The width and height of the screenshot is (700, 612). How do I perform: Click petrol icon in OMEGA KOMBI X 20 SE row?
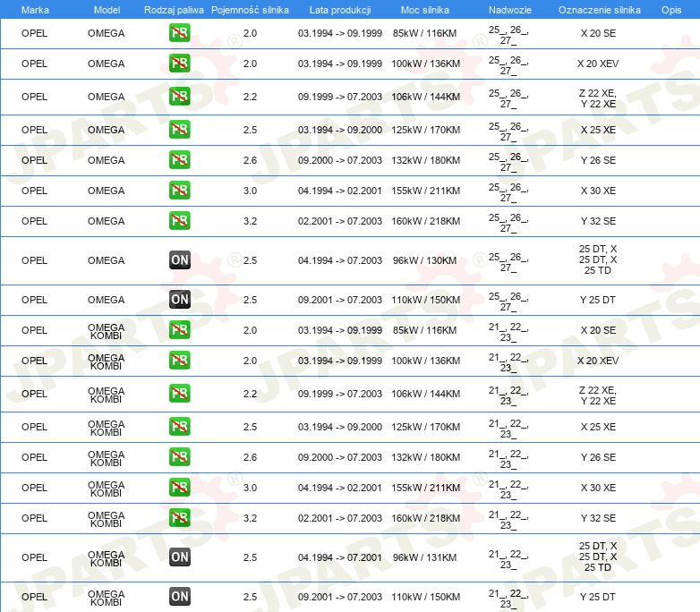179,330
